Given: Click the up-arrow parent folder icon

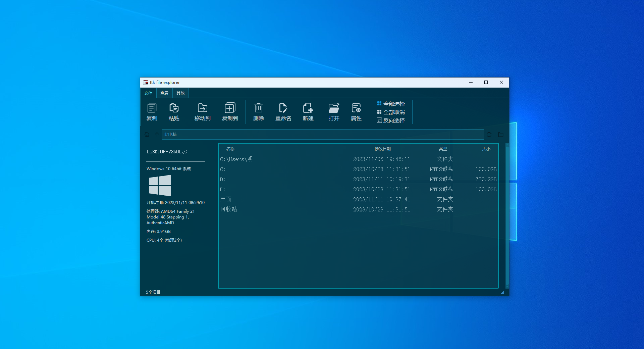Looking at the screenshot, I should [157, 135].
